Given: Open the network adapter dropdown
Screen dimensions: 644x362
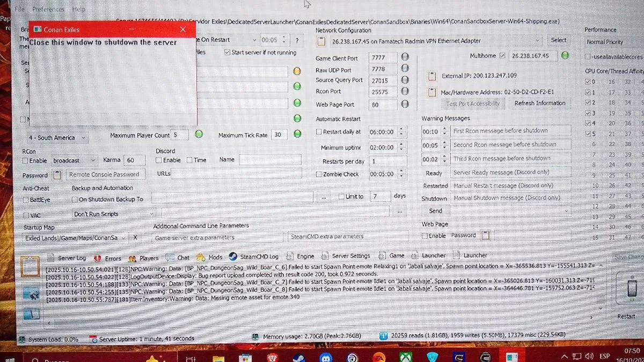Looking at the screenshot, I should point(435,41).
